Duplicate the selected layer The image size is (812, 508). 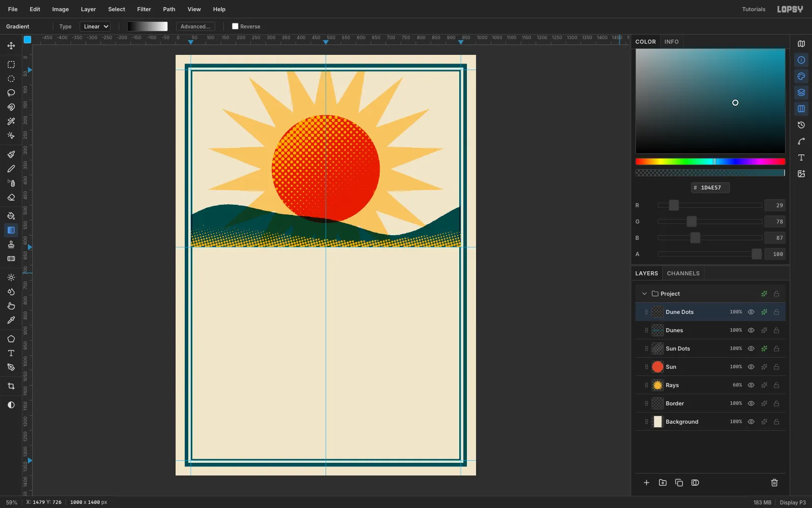(x=679, y=483)
